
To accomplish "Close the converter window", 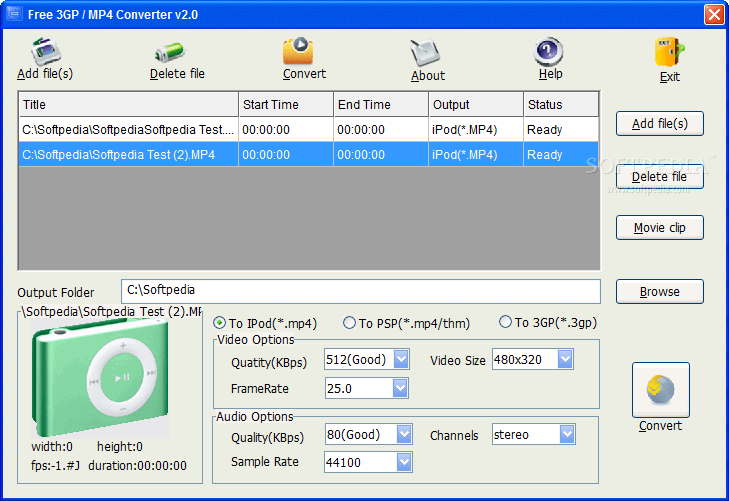I will click(x=714, y=14).
